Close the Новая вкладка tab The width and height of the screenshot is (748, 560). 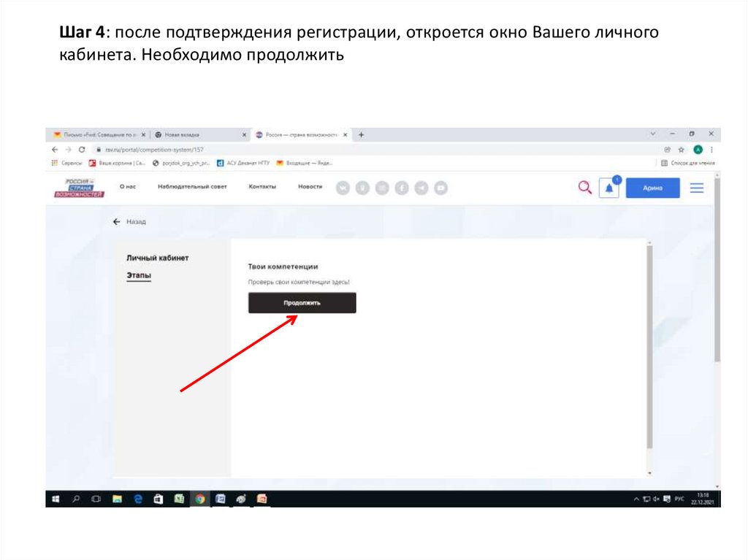click(x=244, y=135)
